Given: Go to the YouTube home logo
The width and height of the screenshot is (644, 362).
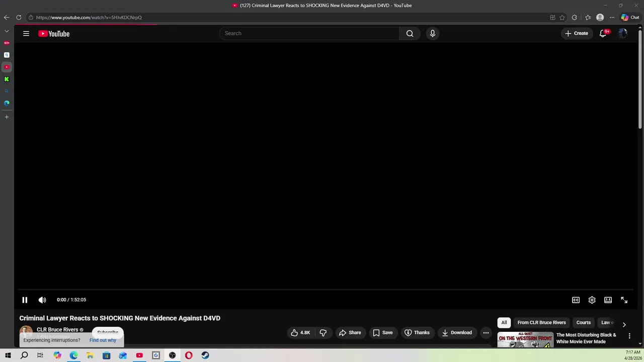Looking at the screenshot, I should 54,34.
